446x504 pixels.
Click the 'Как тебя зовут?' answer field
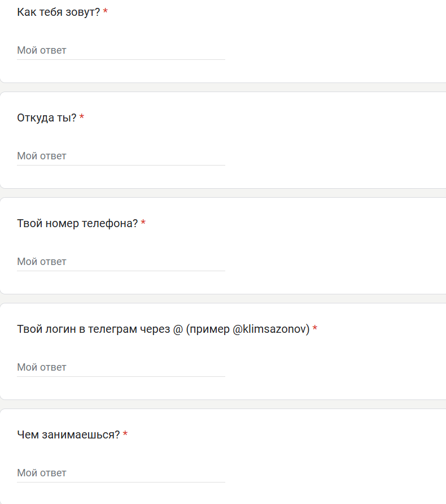(x=121, y=50)
